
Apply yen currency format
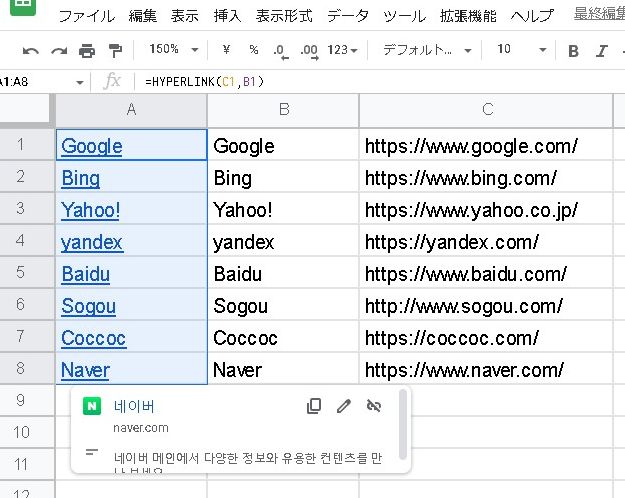click(226, 49)
